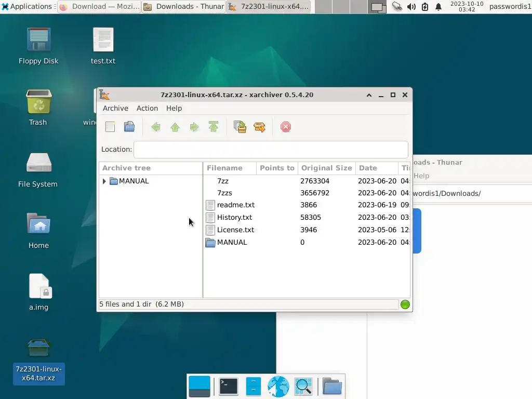Roll up the xarchiver window with caret button
Screen dimensions: 532x399
click(x=369, y=95)
